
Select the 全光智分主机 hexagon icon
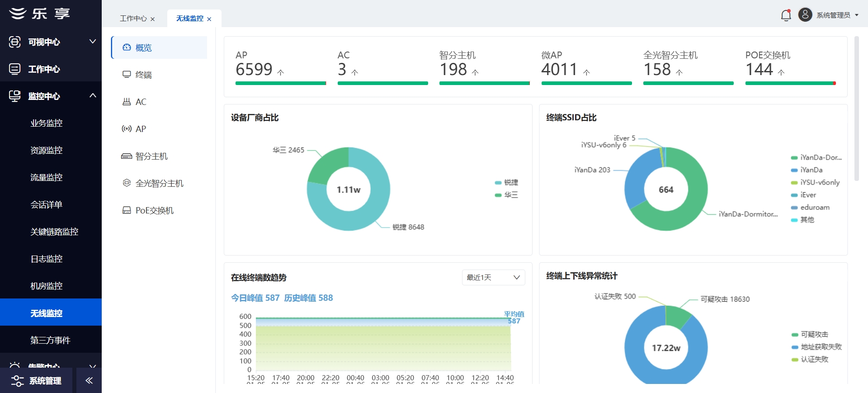pos(127,183)
